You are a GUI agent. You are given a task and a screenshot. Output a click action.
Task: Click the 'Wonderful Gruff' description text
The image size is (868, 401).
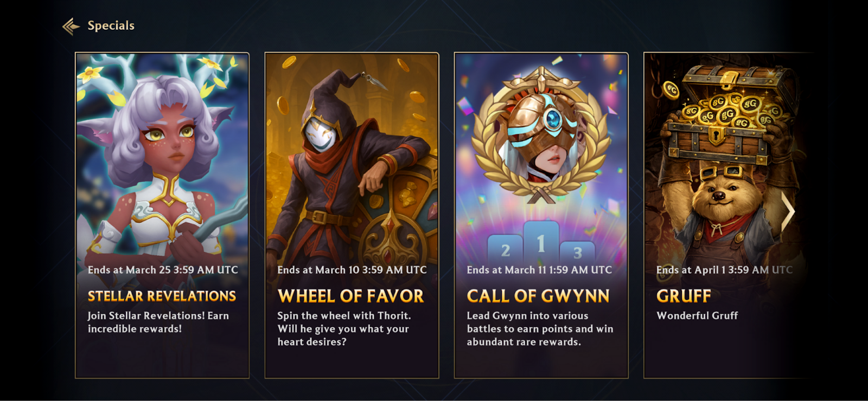(697, 315)
